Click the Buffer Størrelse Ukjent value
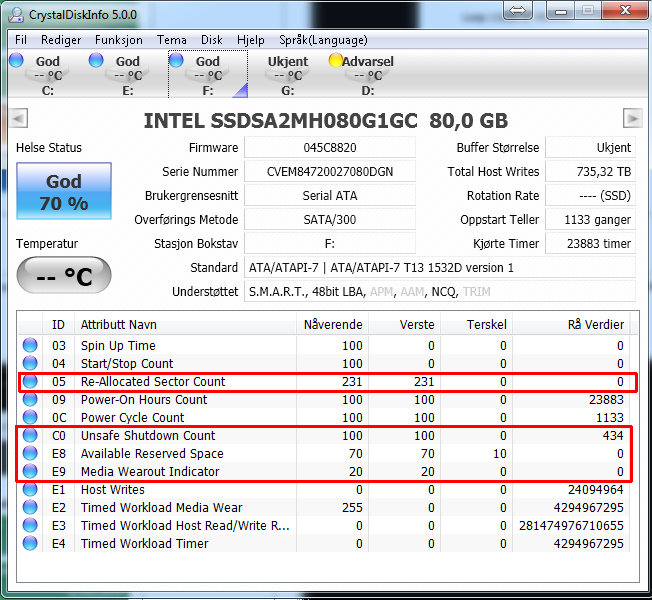The height and width of the screenshot is (600, 652). coord(590,148)
